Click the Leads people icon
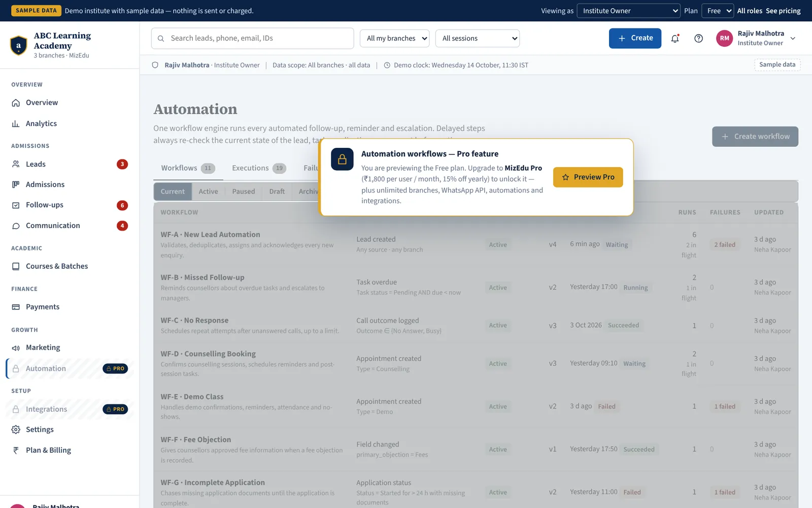 [16, 164]
